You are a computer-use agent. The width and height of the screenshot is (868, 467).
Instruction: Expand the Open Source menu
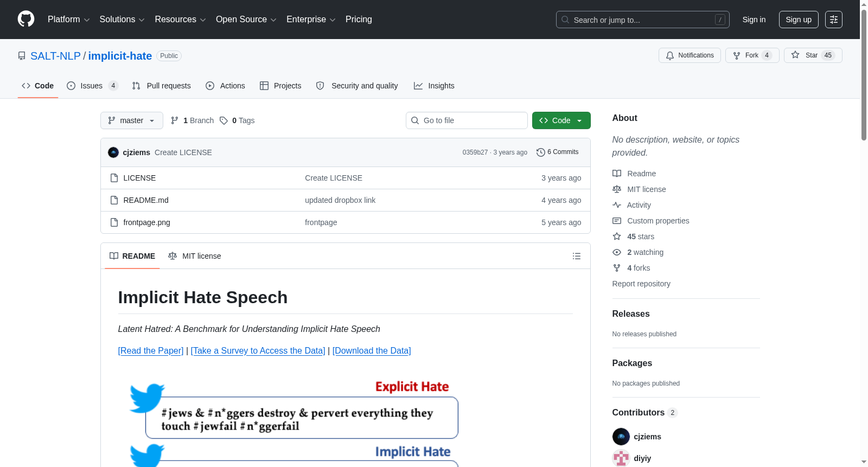246,20
